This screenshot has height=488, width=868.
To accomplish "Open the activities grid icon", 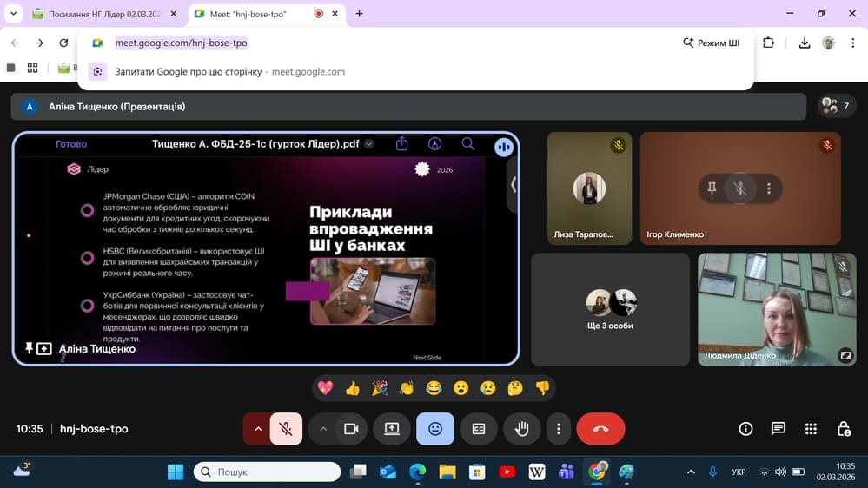I will coord(811,429).
